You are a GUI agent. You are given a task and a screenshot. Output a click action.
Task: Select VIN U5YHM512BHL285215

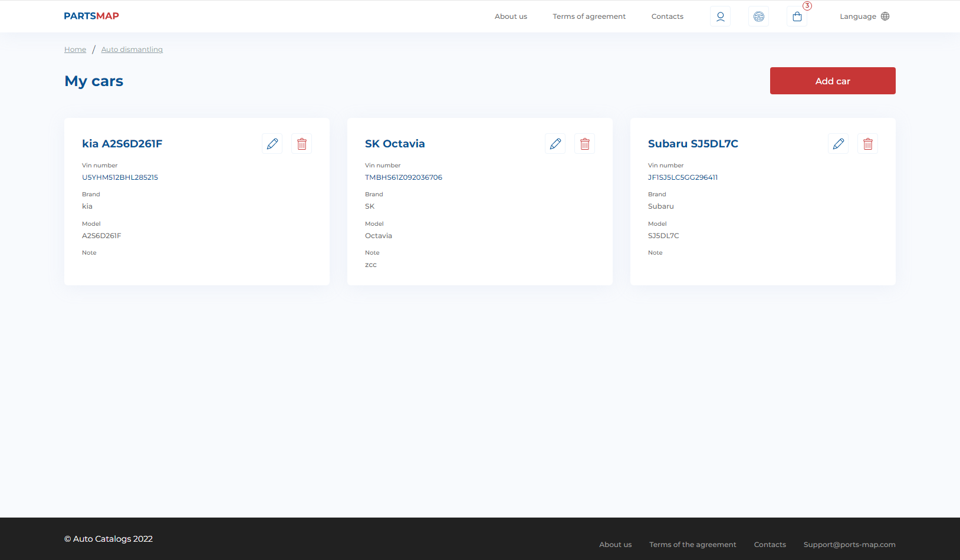(x=120, y=177)
